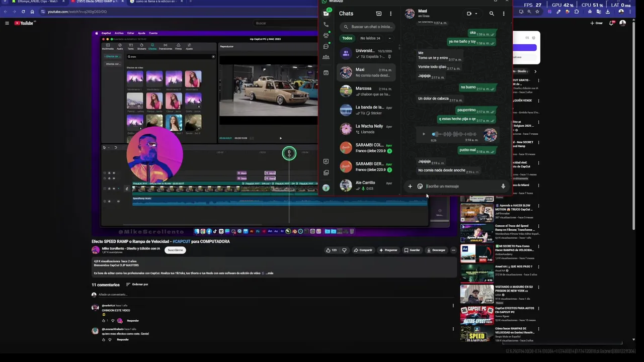Open 'La Wacha Nelly' chat
Viewport: 644px width, 362px height.
366,129
